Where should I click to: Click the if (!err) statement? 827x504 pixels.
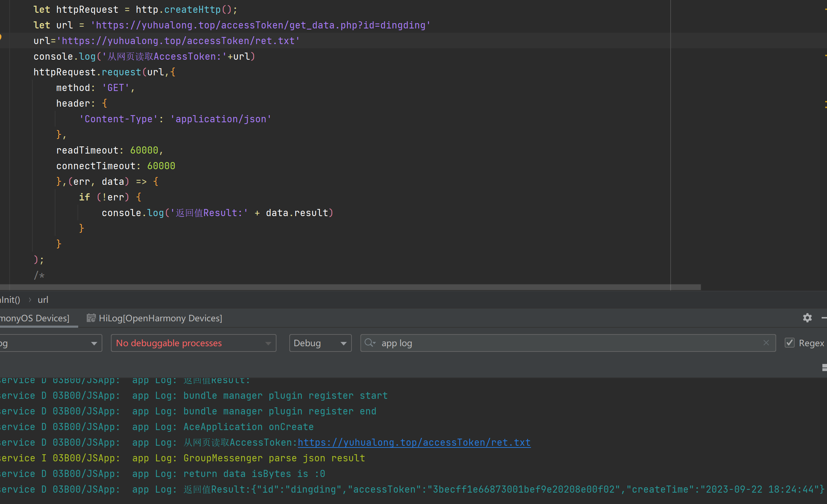click(x=110, y=197)
